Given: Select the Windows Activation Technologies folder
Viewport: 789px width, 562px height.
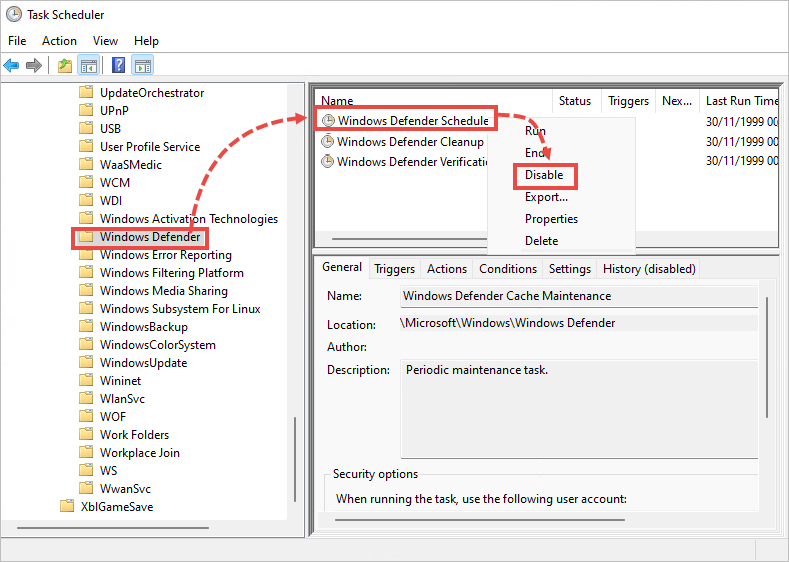Looking at the screenshot, I should pyautogui.click(x=189, y=219).
